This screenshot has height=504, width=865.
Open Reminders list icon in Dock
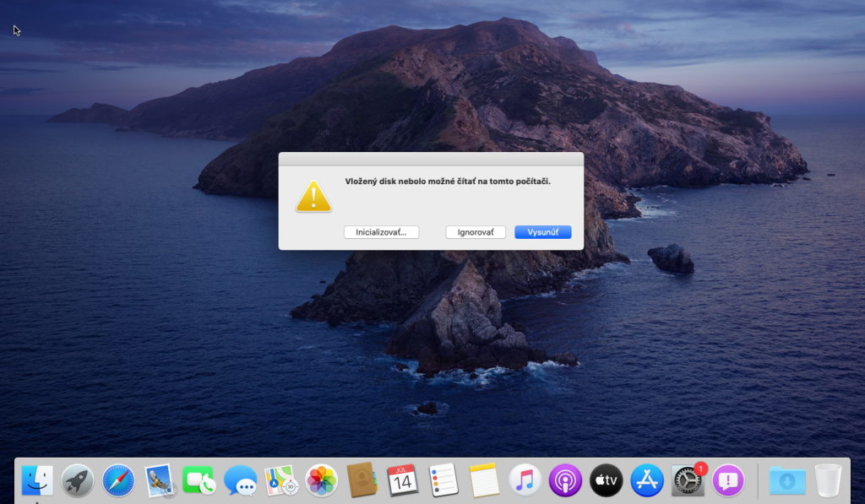tap(443, 480)
